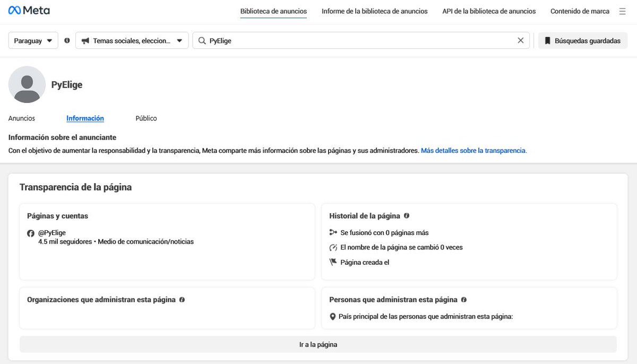Click the Facebook icon beside @PyElige
637x364 pixels.
pyautogui.click(x=31, y=233)
